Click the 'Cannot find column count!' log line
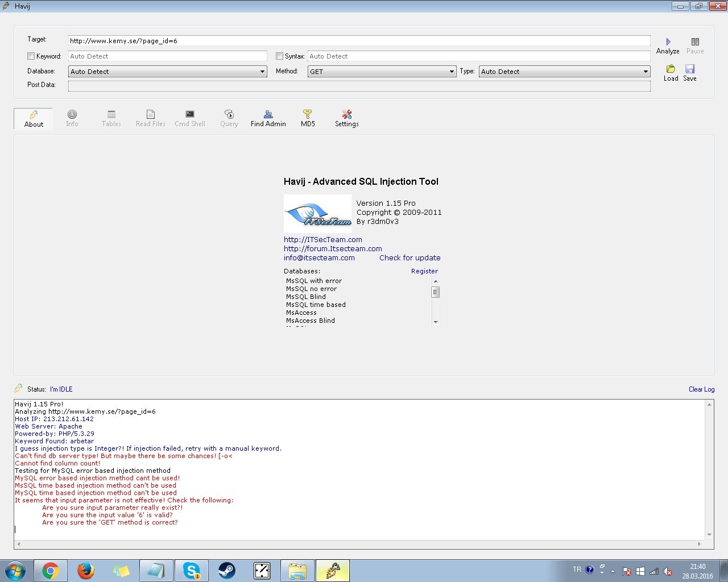The image size is (728, 582). click(57, 463)
